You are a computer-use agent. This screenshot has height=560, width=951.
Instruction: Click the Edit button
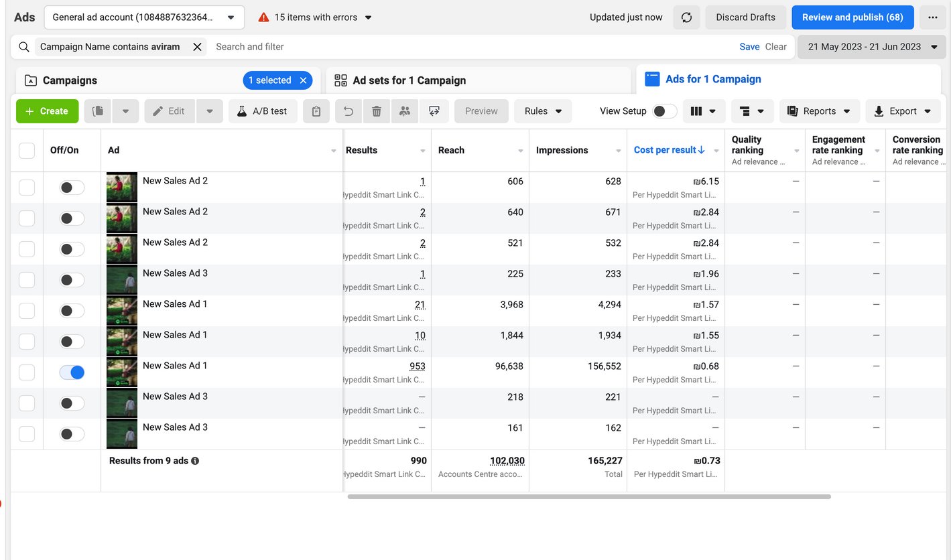click(170, 111)
